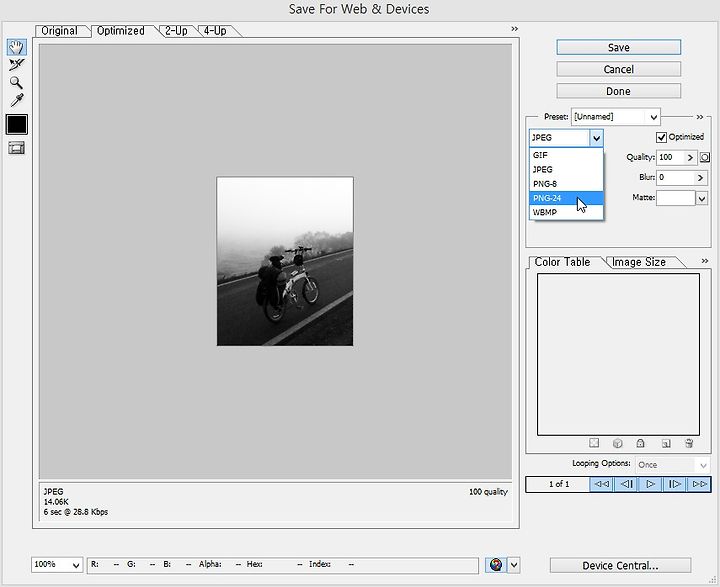720x587 pixels.
Task: Click the preview in browser icon
Action: pos(496,565)
